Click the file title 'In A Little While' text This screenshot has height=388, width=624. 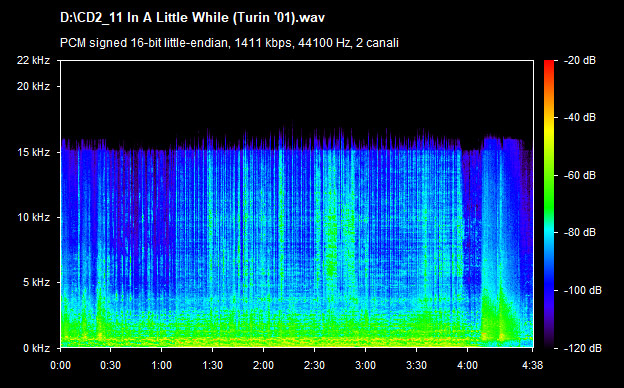(x=192, y=18)
